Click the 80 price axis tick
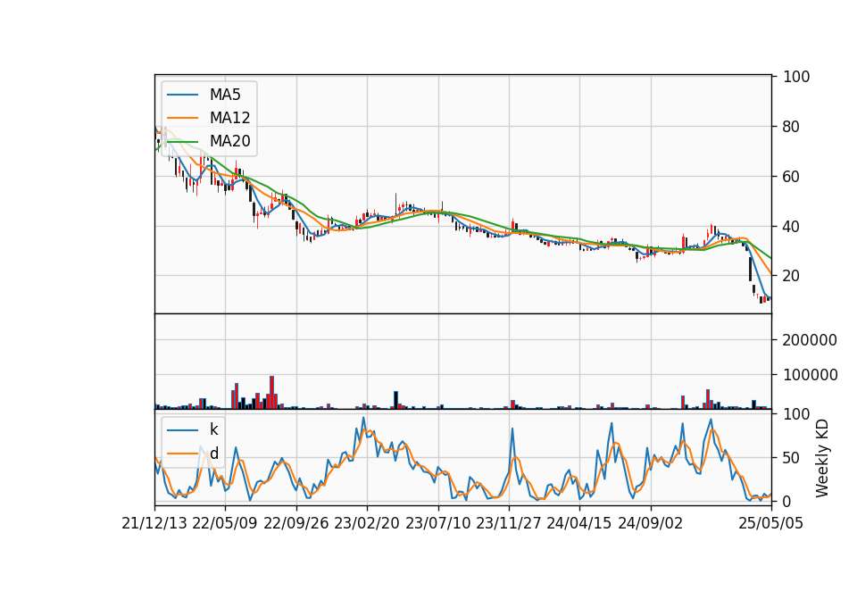Screen dimensions: 857x616 791,127
